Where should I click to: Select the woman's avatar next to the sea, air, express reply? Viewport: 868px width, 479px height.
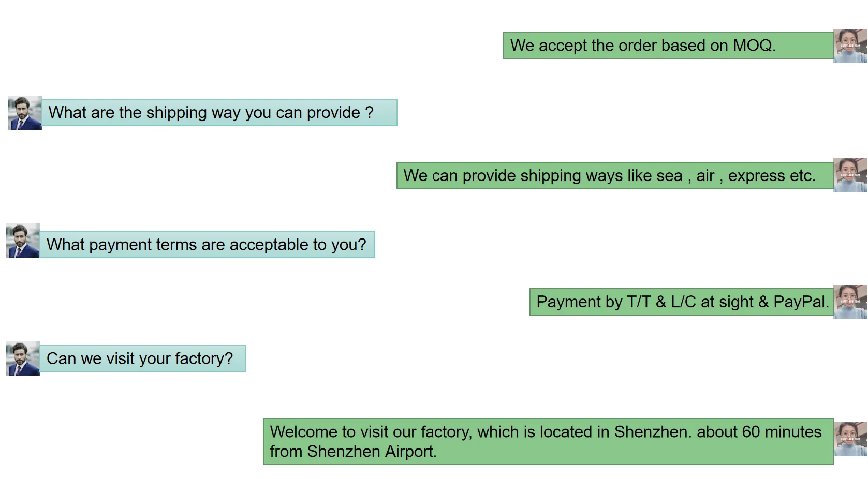[x=850, y=175]
